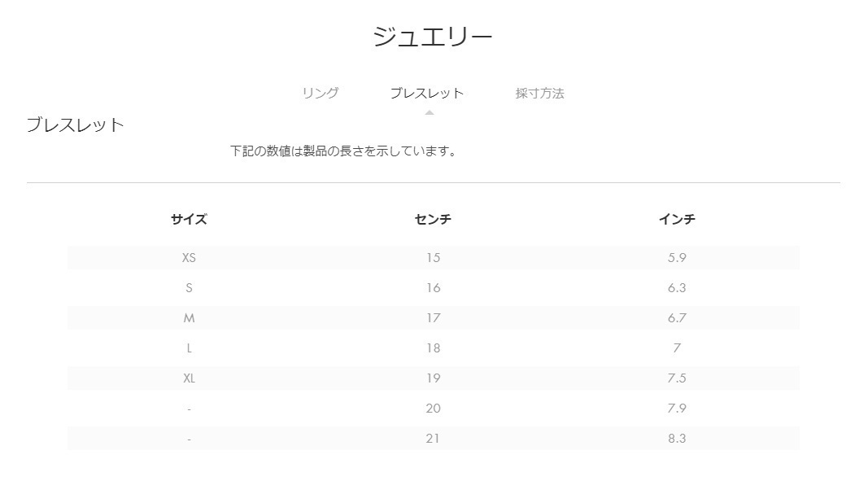Click the ジュエリー page title
The width and height of the screenshot is (868, 494).
(x=433, y=37)
